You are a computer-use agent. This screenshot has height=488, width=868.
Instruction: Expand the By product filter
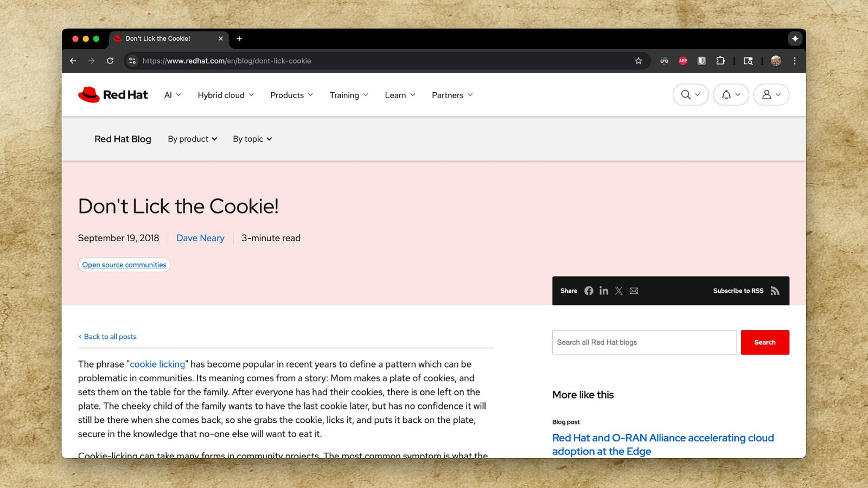[192, 139]
